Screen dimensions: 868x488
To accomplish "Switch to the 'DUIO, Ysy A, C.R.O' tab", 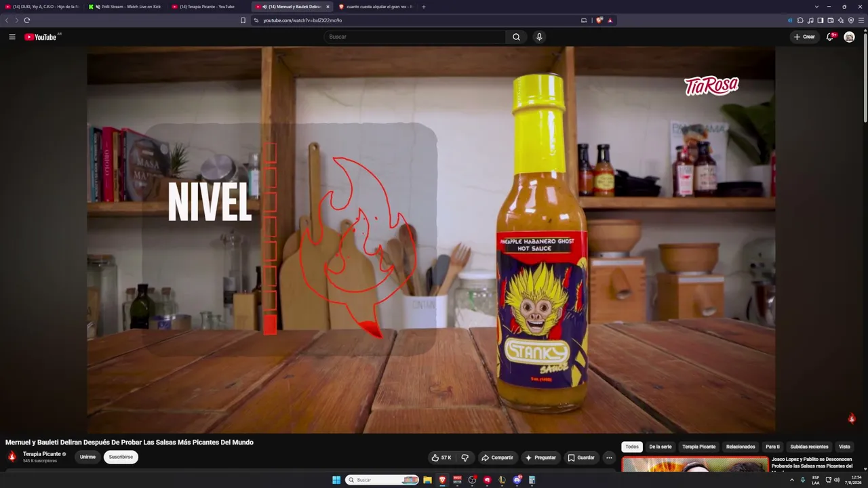I will tap(42, 7).
